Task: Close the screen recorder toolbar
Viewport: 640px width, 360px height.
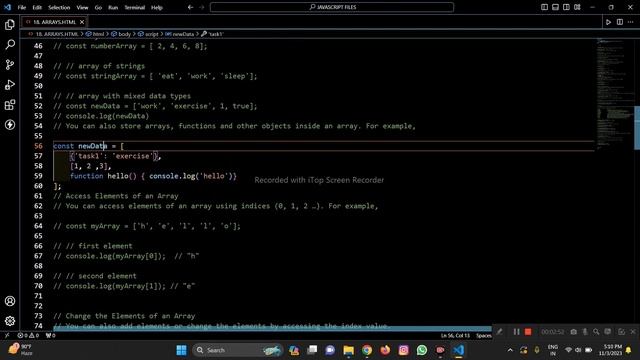Action: (x=633, y=332)
